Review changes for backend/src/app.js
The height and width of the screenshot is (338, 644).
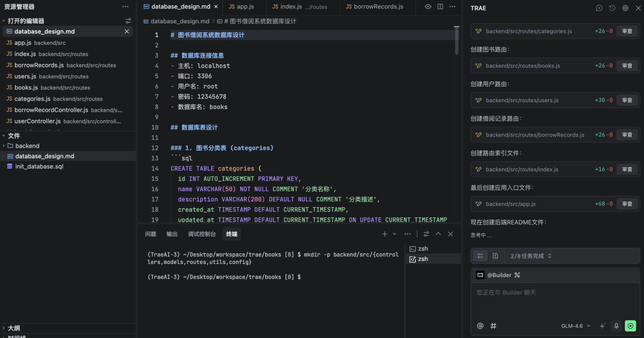627,204
